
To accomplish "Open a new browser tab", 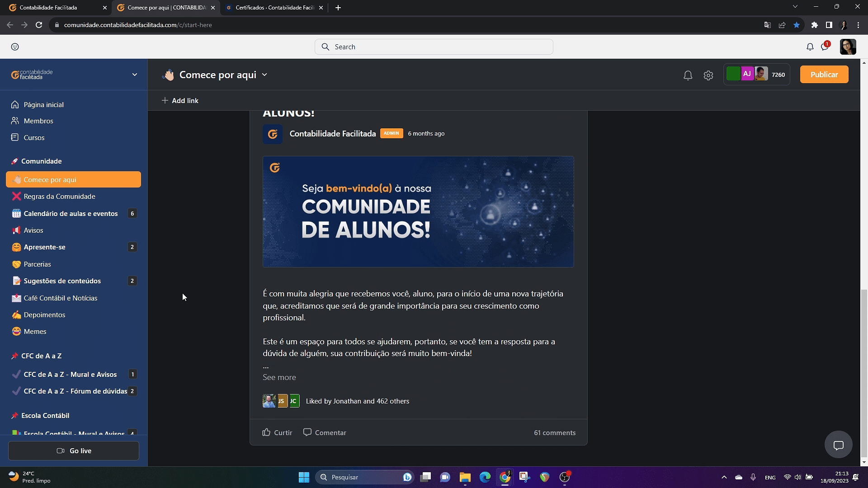I will tap(338, 8).
